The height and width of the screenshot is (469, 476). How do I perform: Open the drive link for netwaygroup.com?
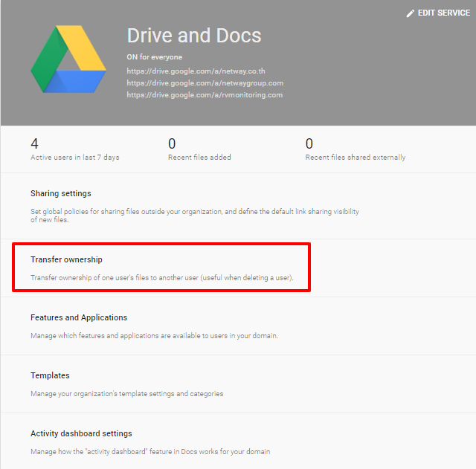(x=205, y=83)
